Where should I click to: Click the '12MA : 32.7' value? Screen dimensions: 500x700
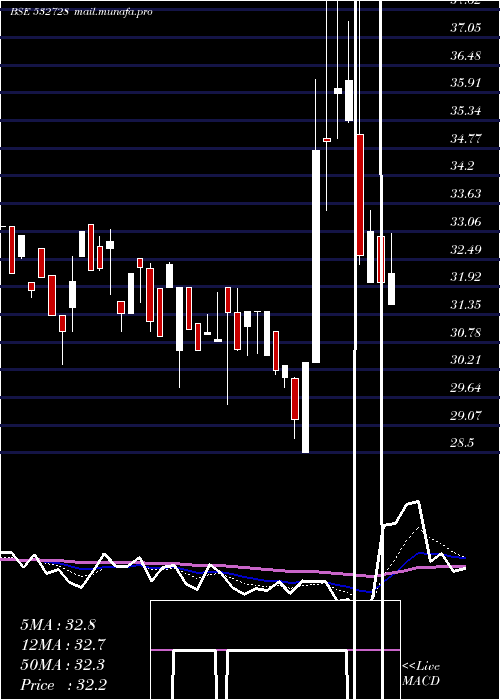coord(63,645)
